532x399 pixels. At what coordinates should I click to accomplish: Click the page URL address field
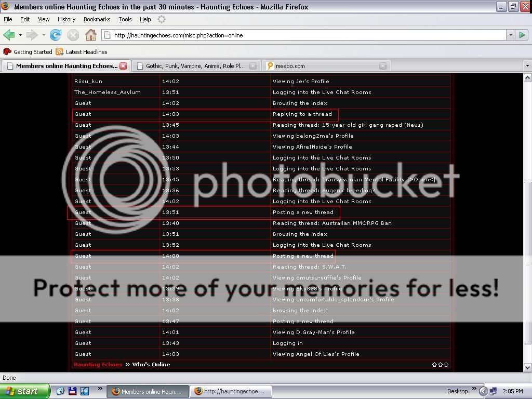[x=307, y=35]
